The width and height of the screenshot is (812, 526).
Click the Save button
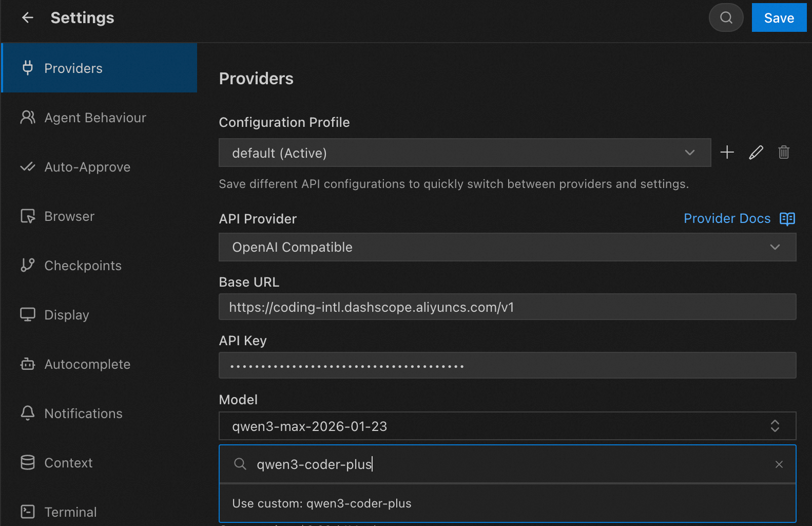coord(779,17)
